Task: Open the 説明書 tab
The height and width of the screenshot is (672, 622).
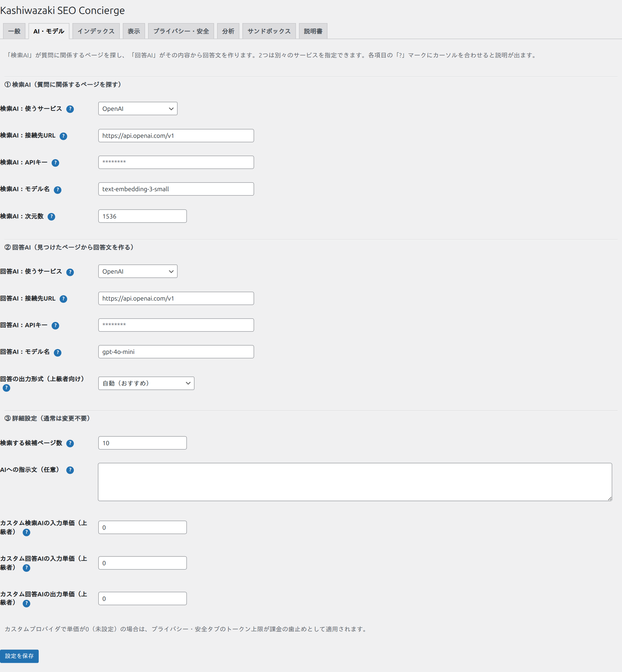Action: [313, 31]
